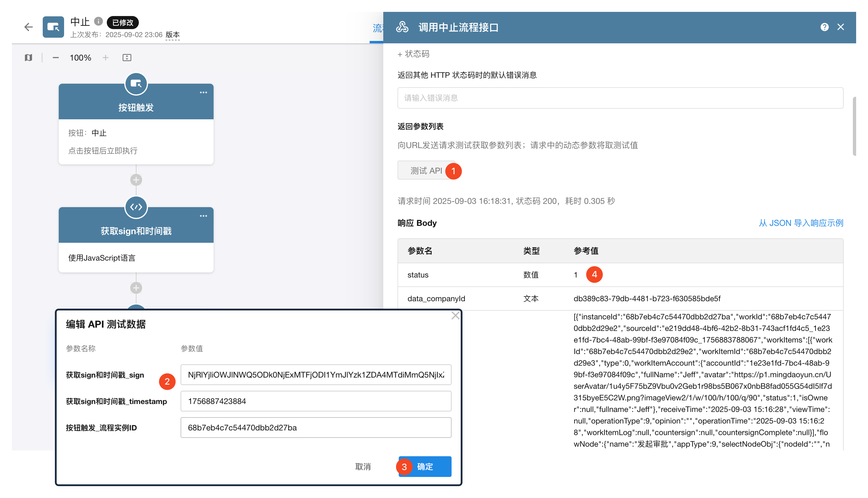Click the 获取sign和时间戳_timestamp value field

tap(316, 401)
